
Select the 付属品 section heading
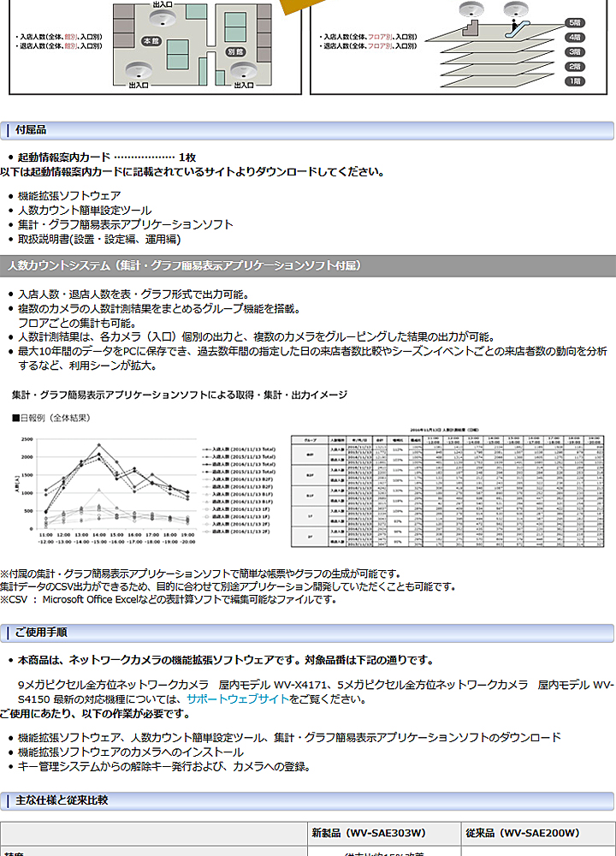pos(307,130)
